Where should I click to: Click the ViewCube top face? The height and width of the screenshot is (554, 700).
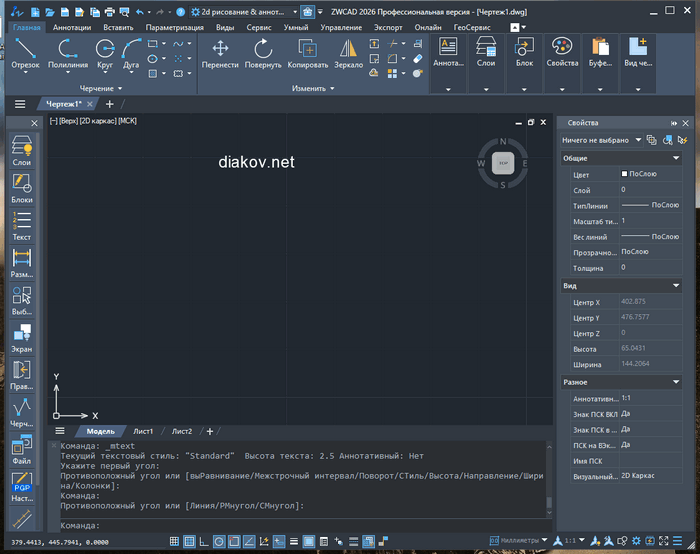[502, 162]
